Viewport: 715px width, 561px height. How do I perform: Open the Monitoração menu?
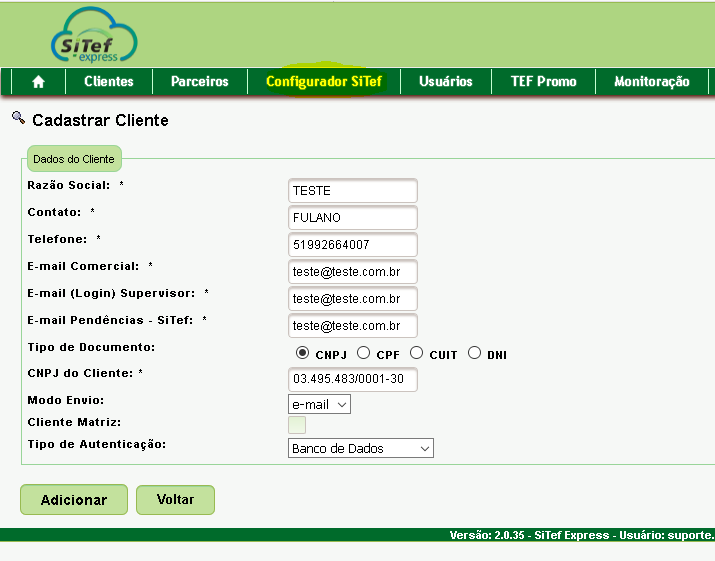pyautogui.click(x=652, y=82)
